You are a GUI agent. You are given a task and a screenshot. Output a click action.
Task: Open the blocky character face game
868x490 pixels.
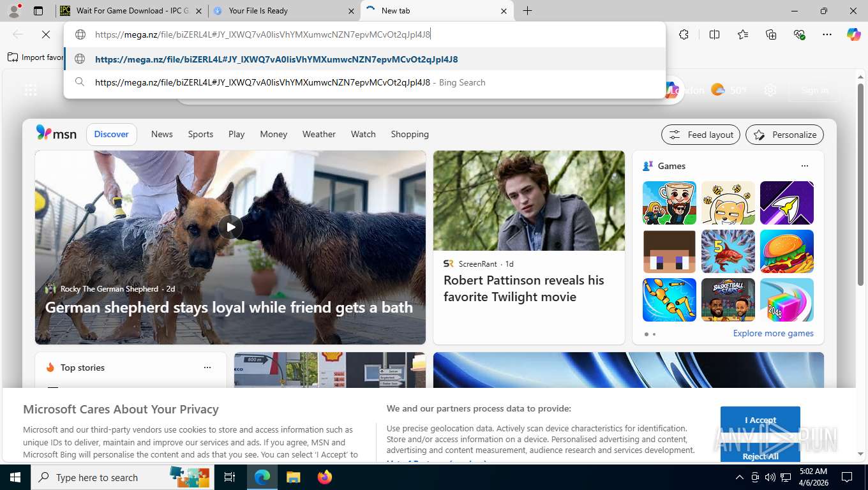669,251
